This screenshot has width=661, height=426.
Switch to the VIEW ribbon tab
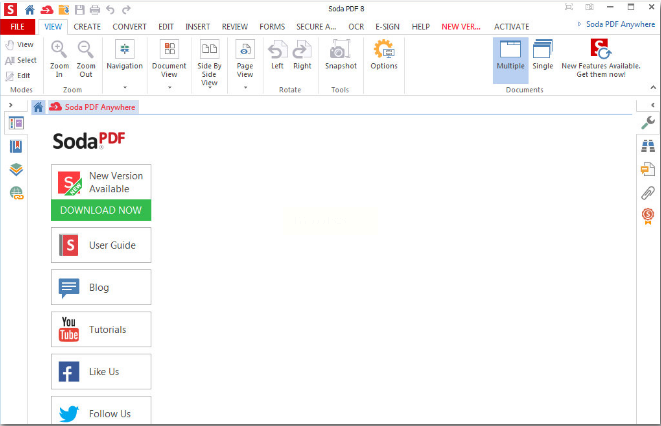(x=53, y=27)
